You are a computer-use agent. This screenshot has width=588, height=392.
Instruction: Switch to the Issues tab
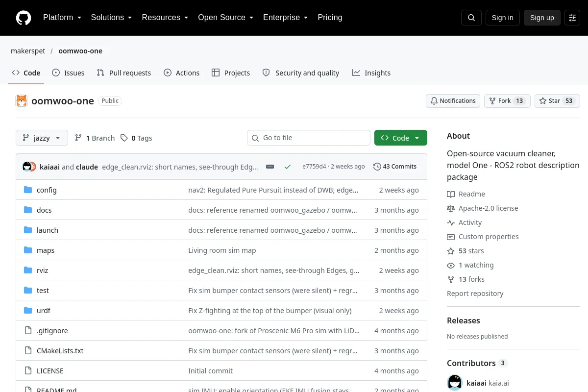pyautogui.click(x=68, y=73)
